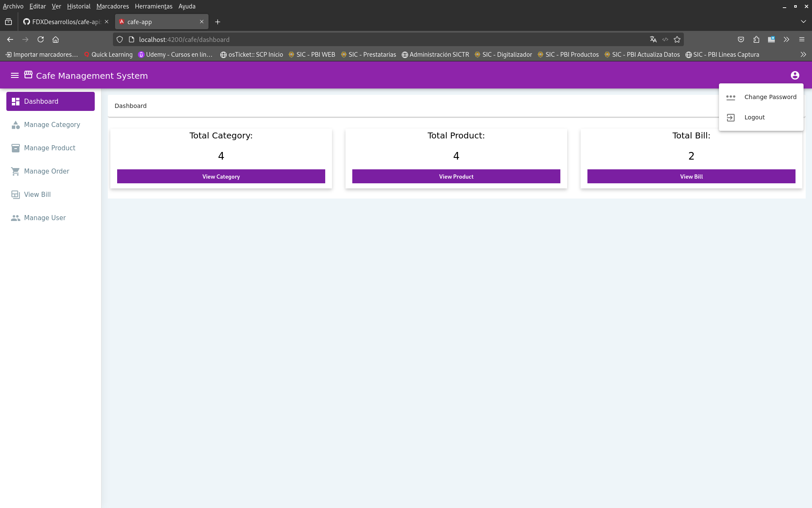812x508 pixels.
Task: Click the Dashboard grid icon in sidebar
Action: (16, 102)
